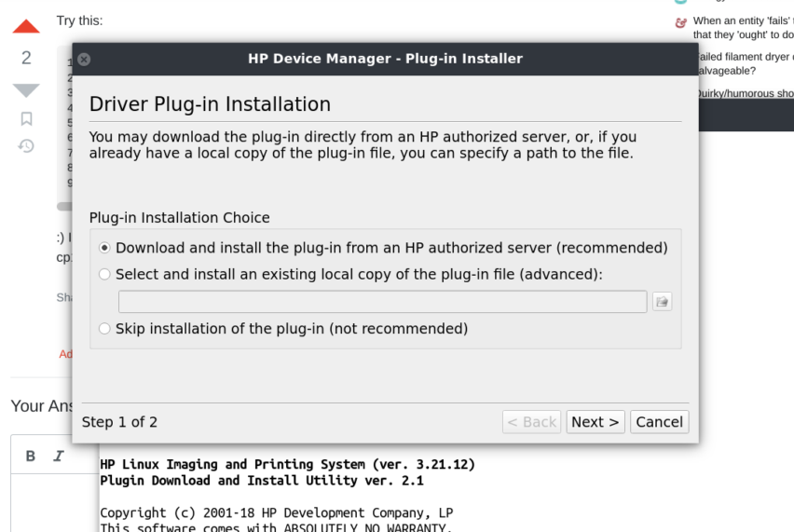The height and width of the screenshot is (532, 794).
Task: Open file browse icon beside path field
Action: (662, 302)
